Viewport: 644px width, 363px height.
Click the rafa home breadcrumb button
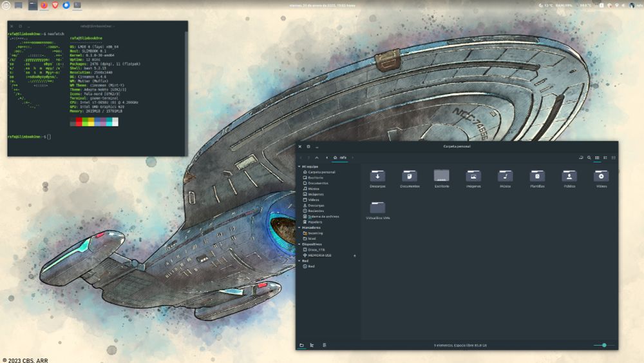pyautogui.click(x=340, y=157)
